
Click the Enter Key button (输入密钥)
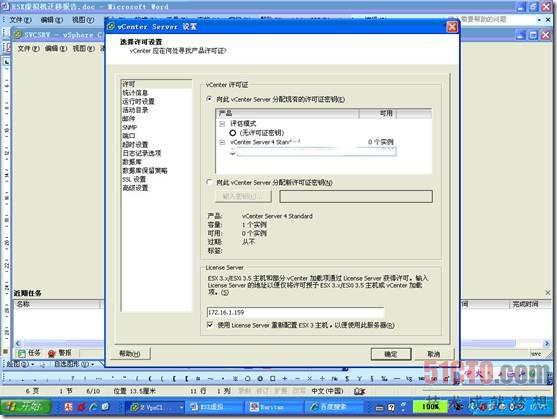pyautogui.click(x=243, y=196)
